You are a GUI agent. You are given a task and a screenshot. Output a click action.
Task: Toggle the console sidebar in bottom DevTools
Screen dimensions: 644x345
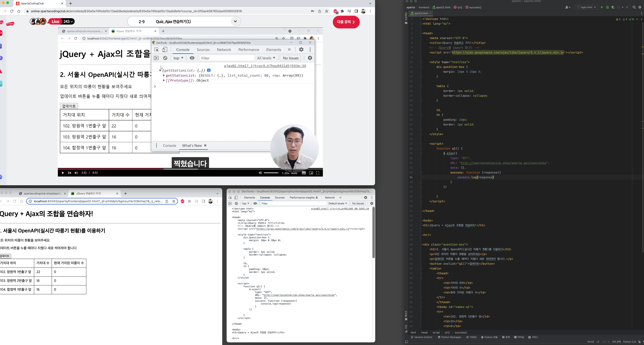click(230, 204)
